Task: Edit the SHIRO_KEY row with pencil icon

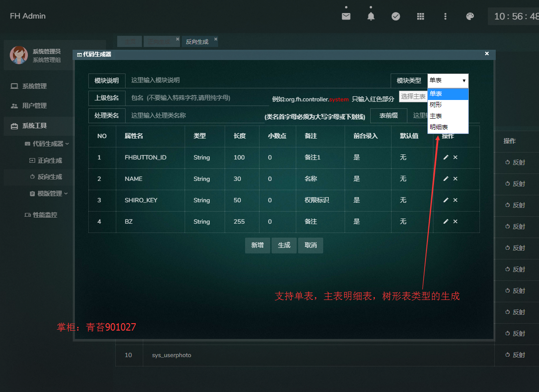Action: click(x=446, y=200)
